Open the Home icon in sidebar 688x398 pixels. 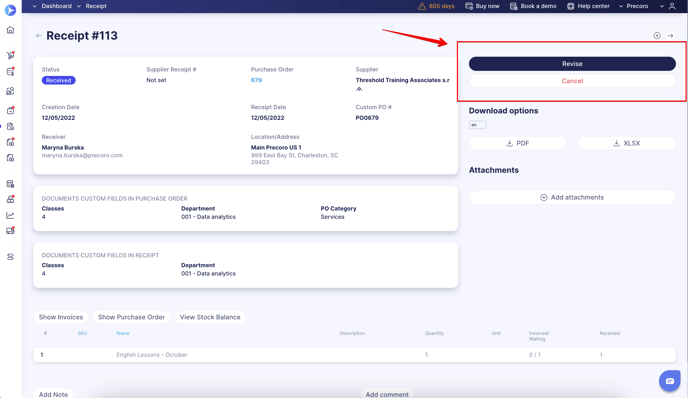pyautogui.click(x=11, y=30)
